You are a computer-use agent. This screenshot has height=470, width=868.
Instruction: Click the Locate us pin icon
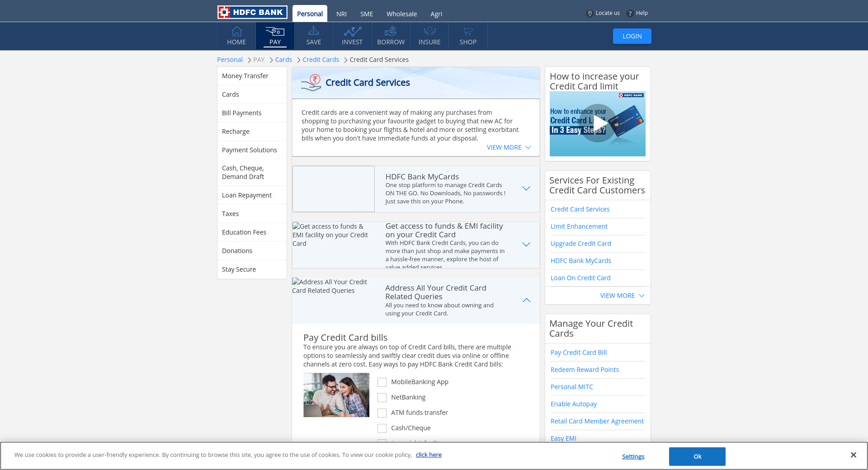coord(590,14)
